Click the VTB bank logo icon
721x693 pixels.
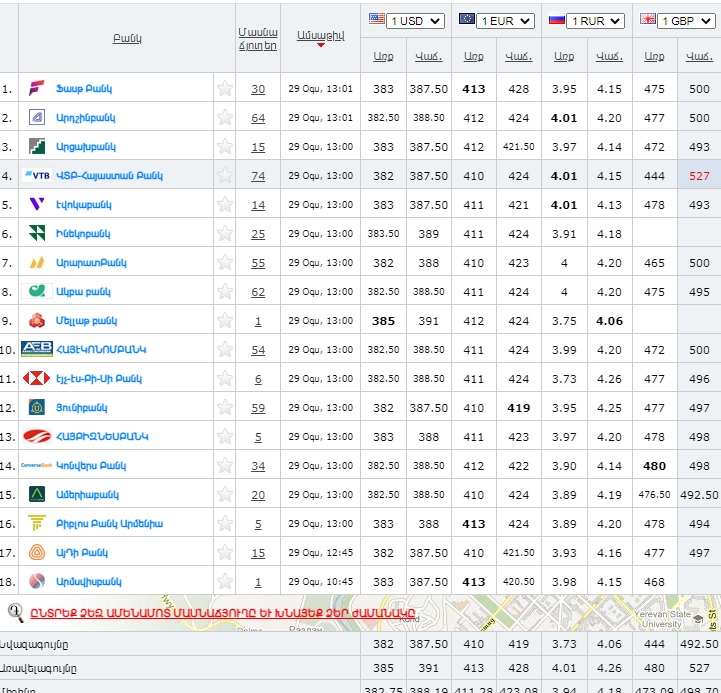[x=36, y=175]
